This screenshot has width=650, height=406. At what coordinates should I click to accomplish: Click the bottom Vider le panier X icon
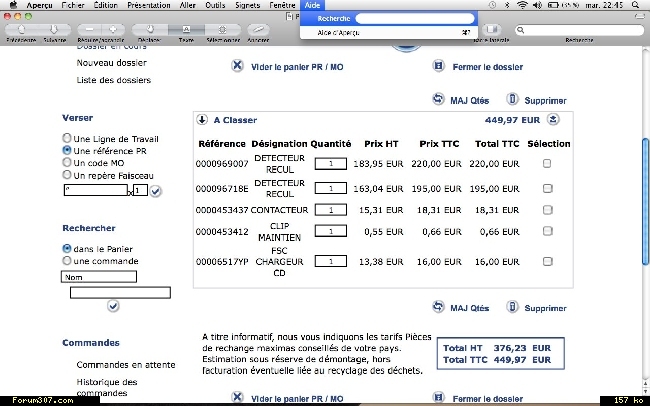[x=238, y=397]
